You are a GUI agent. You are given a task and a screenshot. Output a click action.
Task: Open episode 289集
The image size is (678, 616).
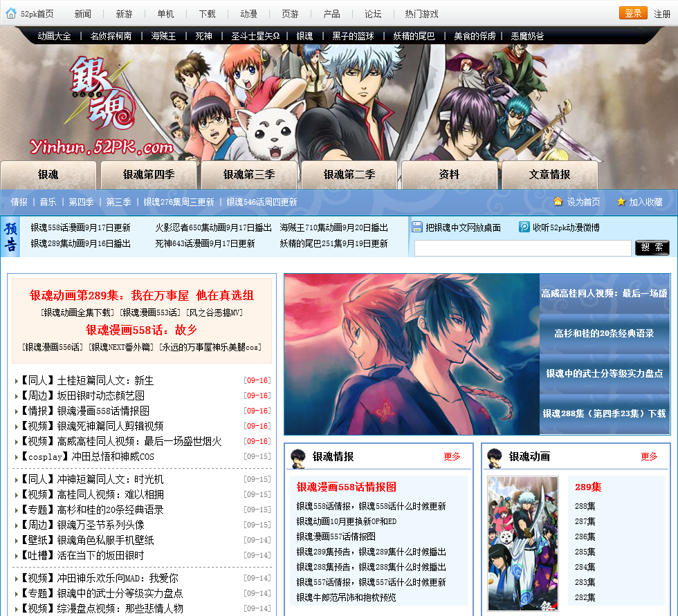588,487
